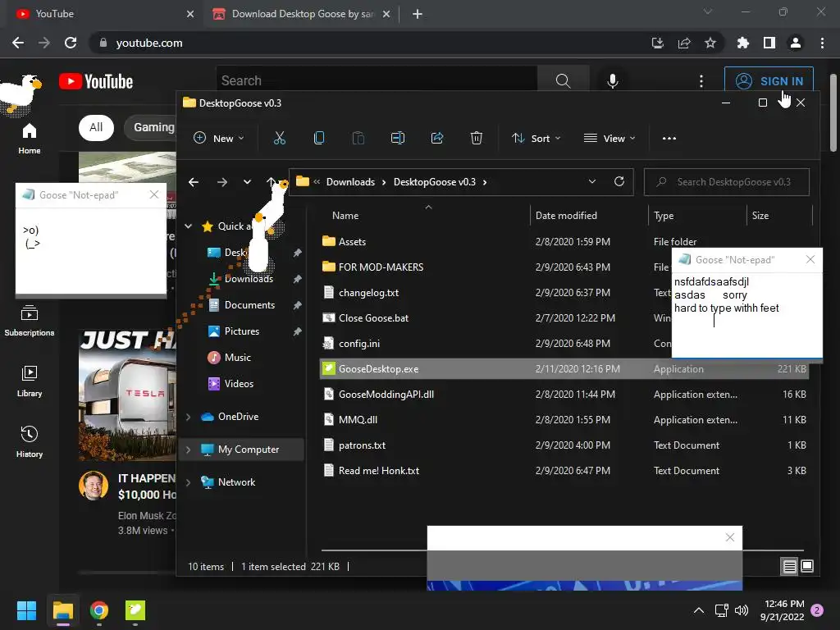Click Chrome profile avatar icon

point(796,43)
